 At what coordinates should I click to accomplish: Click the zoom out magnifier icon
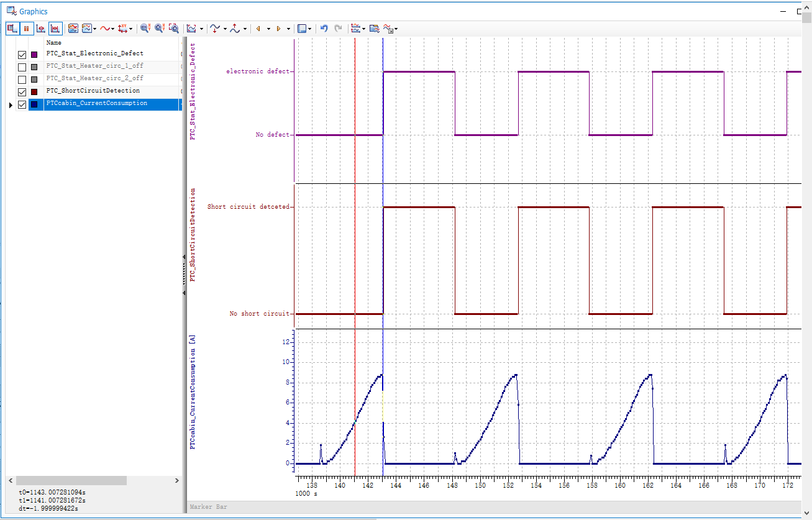[145, 29]
